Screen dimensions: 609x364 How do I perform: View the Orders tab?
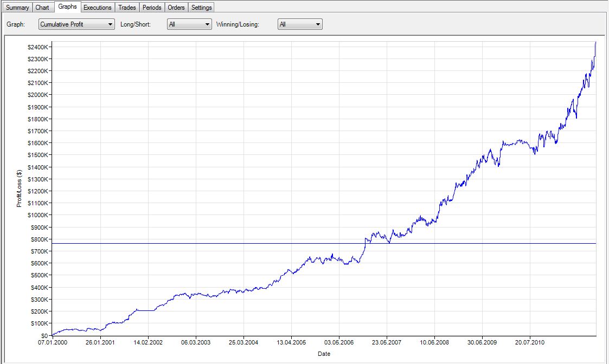coord(176,8)
